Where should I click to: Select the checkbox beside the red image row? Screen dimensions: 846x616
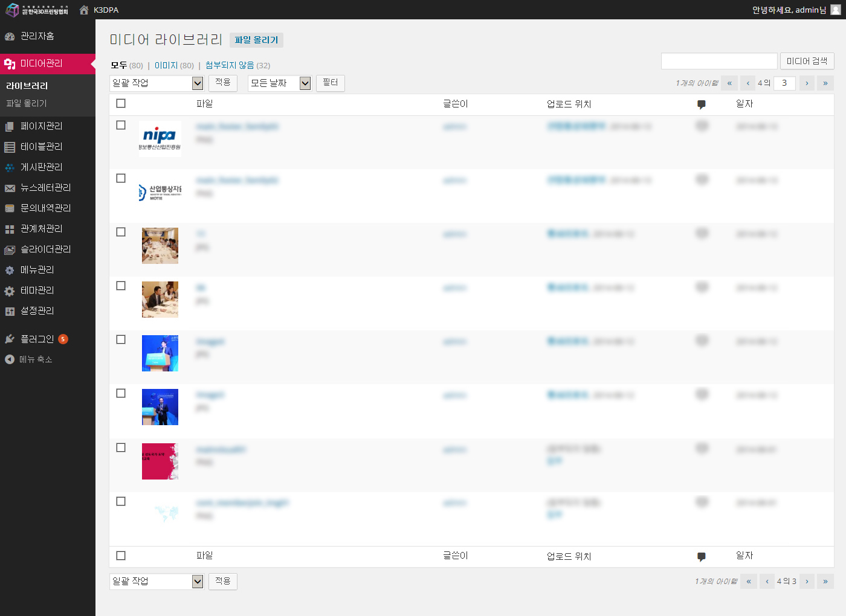point(121,448)
